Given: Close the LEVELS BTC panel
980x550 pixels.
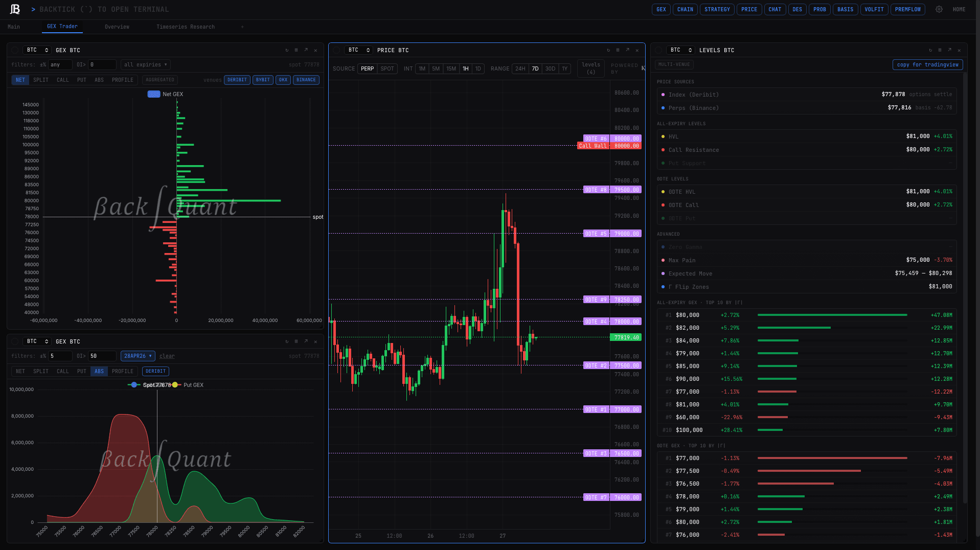Looking at the screenshot, I should (959, 50).
